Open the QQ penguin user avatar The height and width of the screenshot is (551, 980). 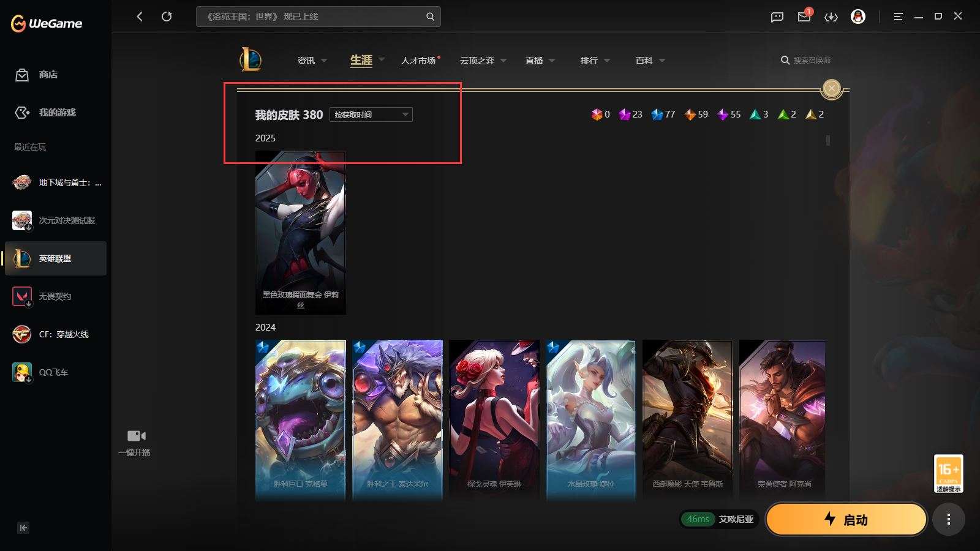tap(858, 17)
